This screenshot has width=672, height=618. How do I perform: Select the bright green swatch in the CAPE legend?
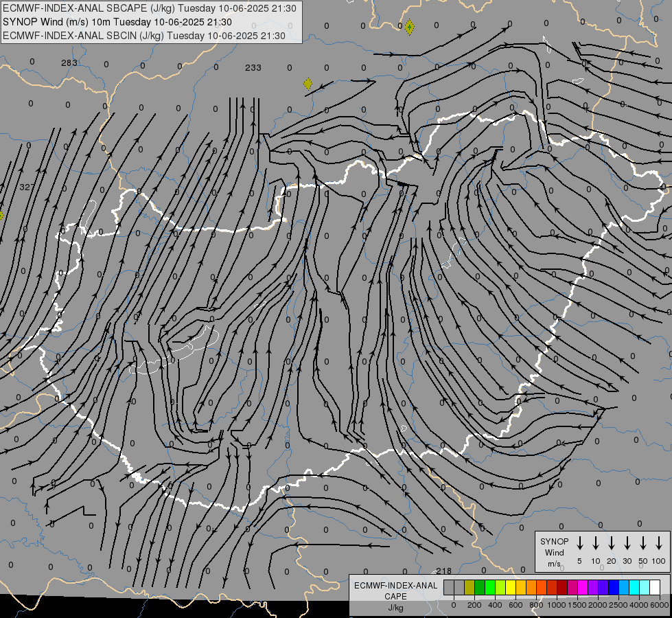[x=490, y=587]
